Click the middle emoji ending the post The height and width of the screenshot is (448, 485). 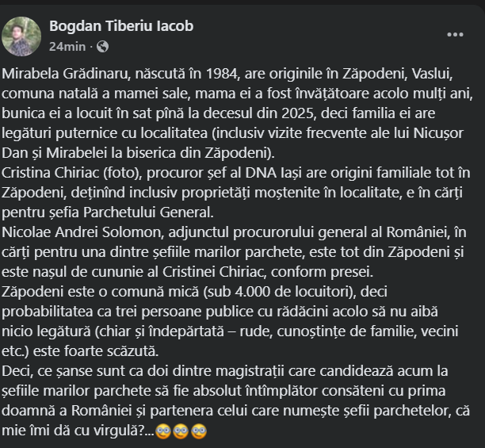pos(181,431)
